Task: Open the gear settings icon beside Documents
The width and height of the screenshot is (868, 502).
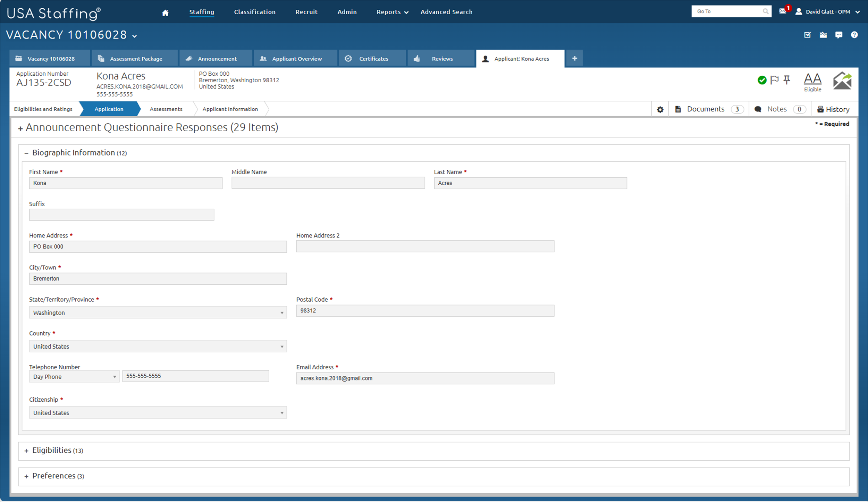Action: pyautogui.click(x=660, y=109)
